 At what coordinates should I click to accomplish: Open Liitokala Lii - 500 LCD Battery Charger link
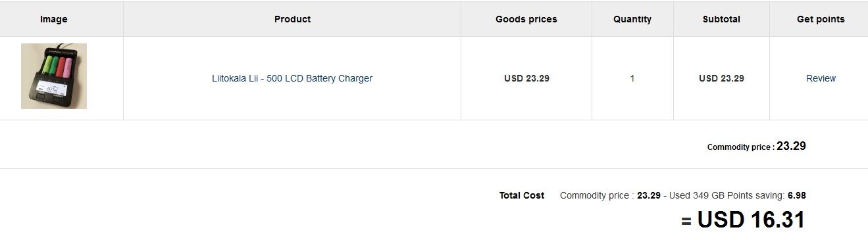pos(292,78)
